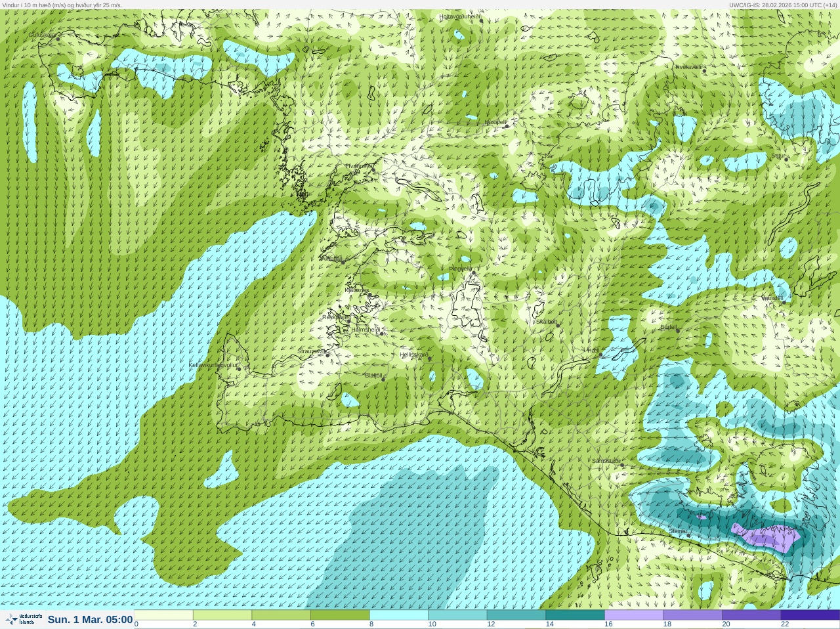Image resolution: width=840 pixels, height=629 pixels.
Task: Select the 0–2 m/s pale yellow legend swatch
Action: click(164, 615)
